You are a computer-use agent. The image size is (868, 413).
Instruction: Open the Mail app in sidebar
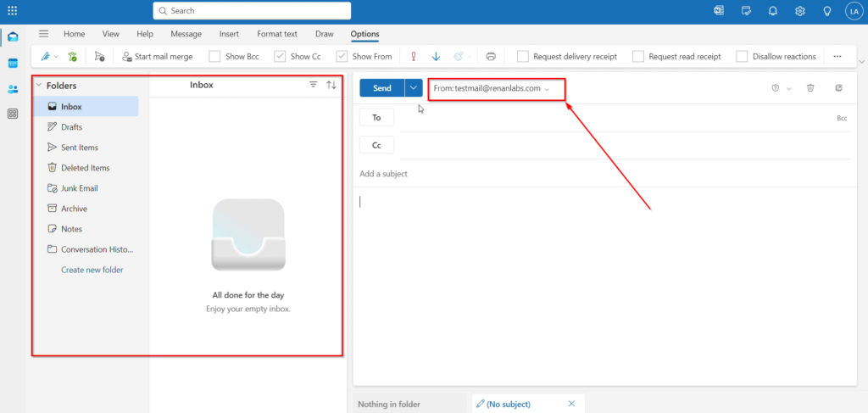pyautogui.click(x=13, y=37)
